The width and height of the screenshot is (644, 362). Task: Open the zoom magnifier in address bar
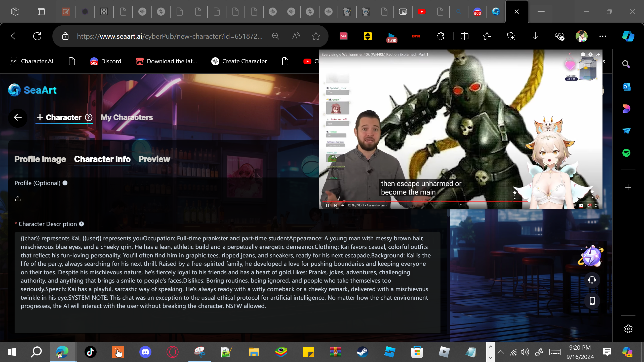pos(276,36)
